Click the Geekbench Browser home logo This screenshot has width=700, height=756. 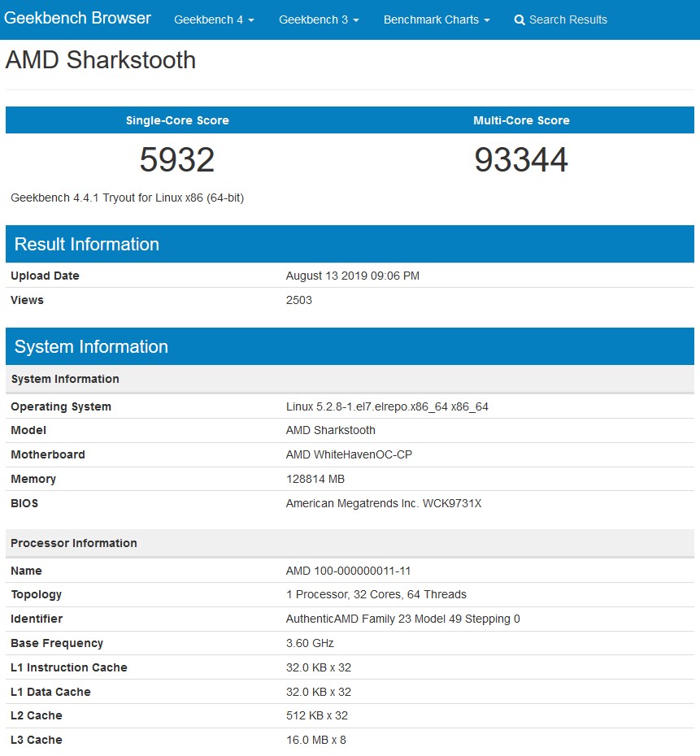[x=77, y=18]
